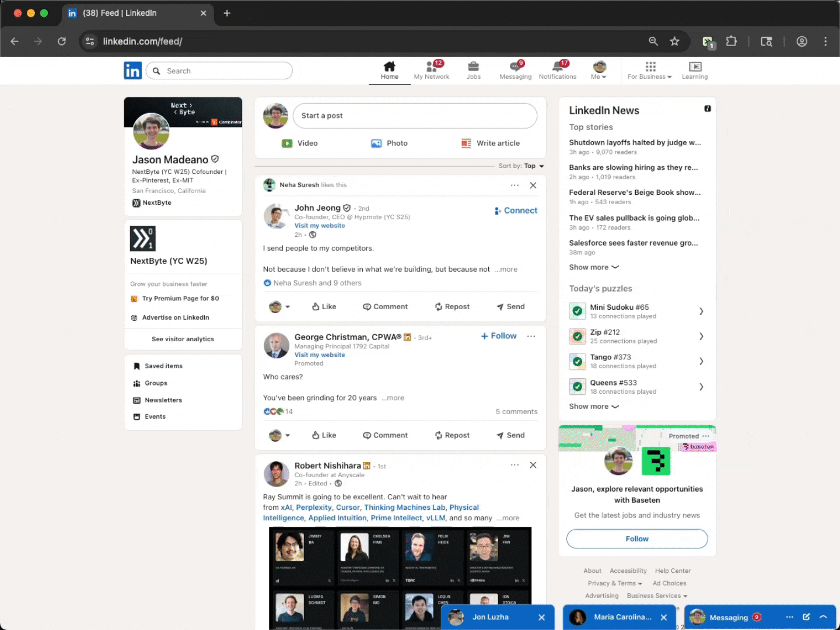Write an article from the share box
The image size is (840, 630).
tap(491, 143)
